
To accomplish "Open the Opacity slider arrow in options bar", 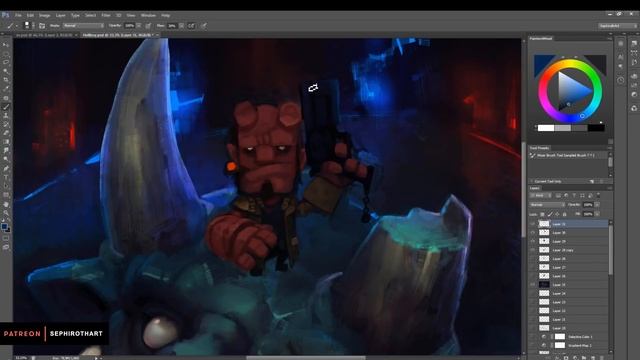I will 139,26.
